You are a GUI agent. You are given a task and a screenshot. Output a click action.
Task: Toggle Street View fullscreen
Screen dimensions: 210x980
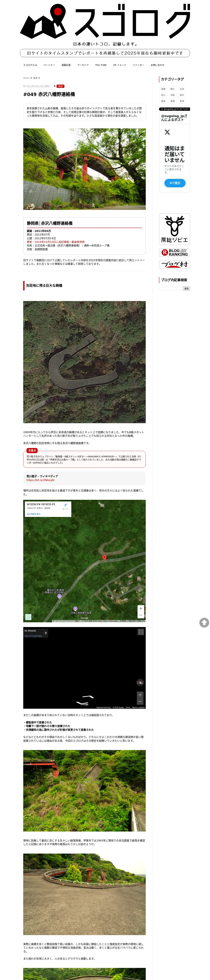(x=141, y=632)
